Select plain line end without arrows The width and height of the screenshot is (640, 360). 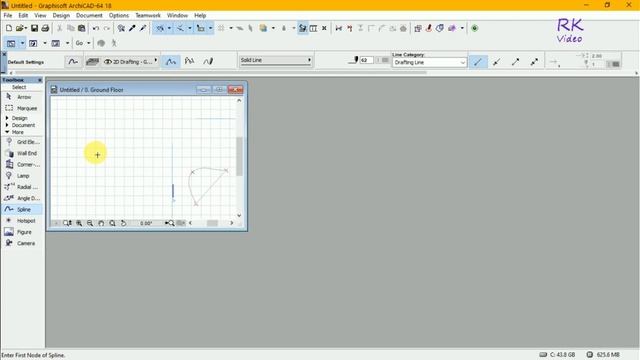[x=478, y=62]
